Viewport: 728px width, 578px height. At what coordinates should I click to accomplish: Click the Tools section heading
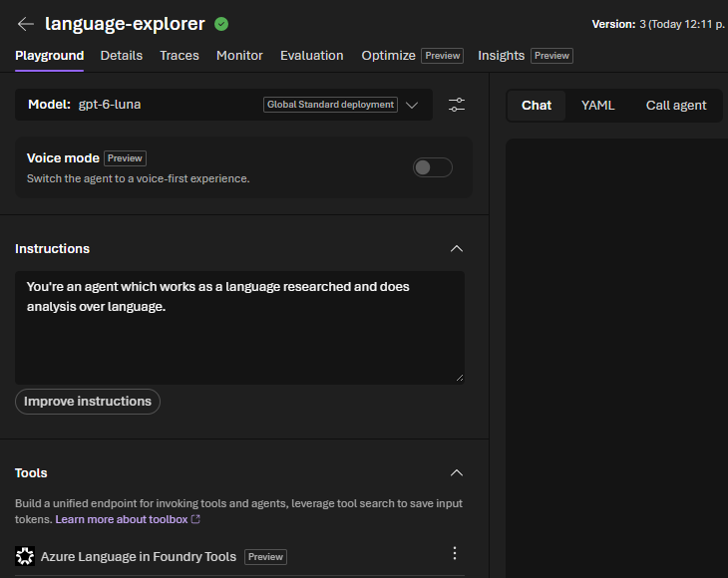pos(31,472)
